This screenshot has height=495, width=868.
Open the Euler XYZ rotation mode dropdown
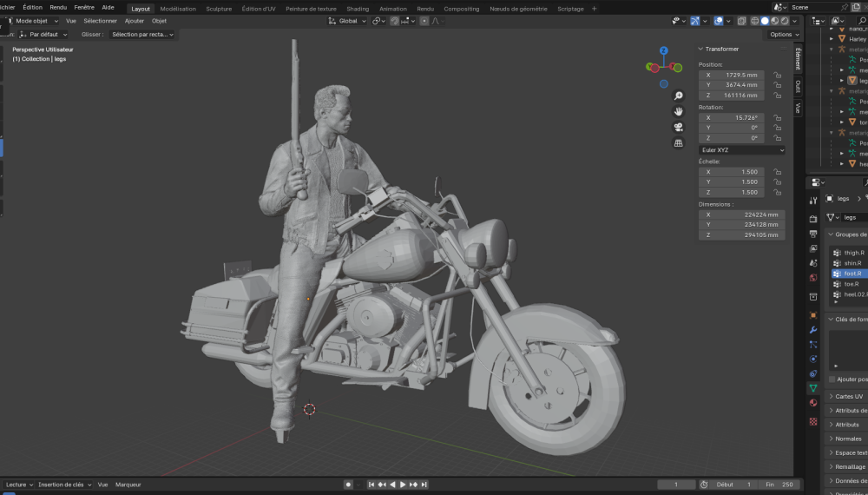742,150
